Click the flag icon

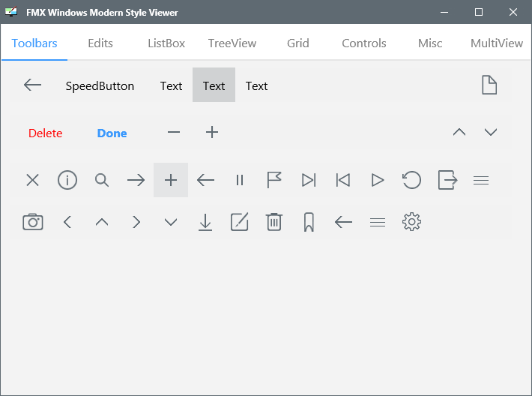coord(274,180)
